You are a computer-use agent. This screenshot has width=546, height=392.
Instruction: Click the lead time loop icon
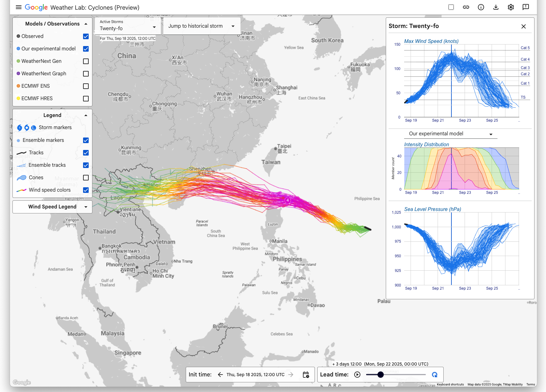click(x=435, y=375)
